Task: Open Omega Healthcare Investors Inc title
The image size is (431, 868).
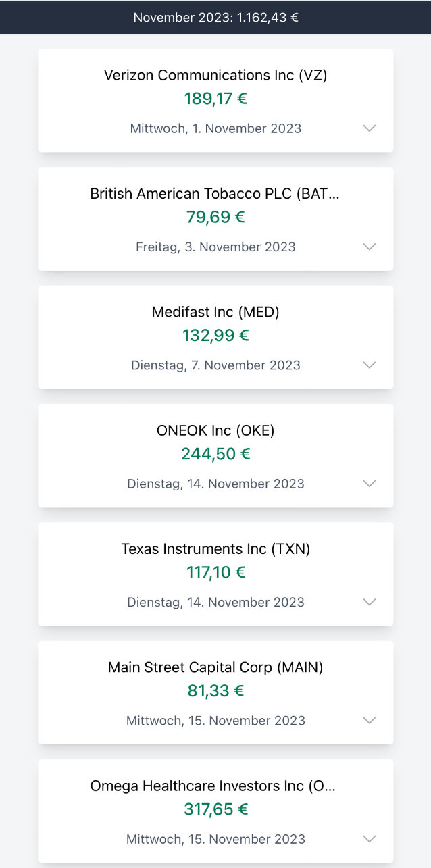Action: coord(213,786)
